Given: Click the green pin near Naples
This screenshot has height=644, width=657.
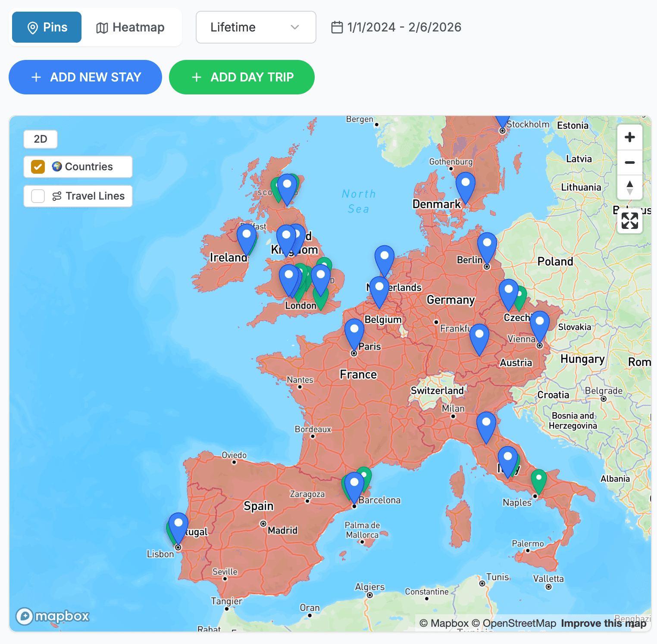Looking at the screenshot, I should click(538, 480).
